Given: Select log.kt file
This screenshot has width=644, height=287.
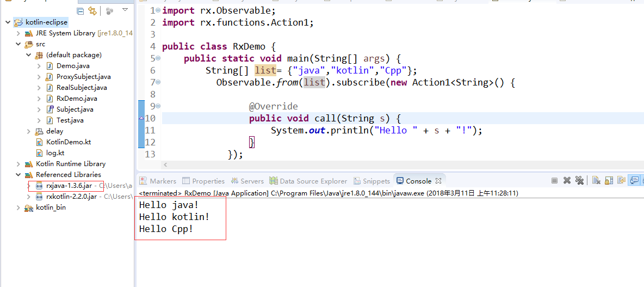Looking at the screenshot, I should (55, 153).
